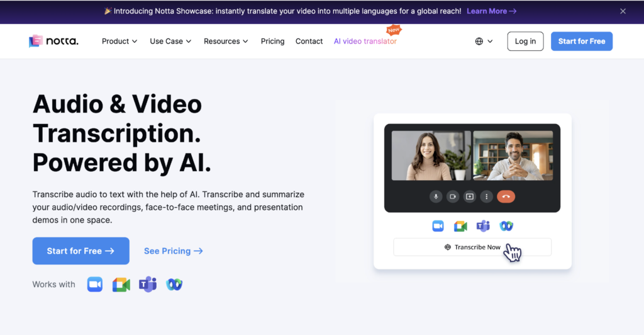The image size is (644, 335).
Task: Click the Teams icon above Transcribe Now
Action: click(483, 226)
